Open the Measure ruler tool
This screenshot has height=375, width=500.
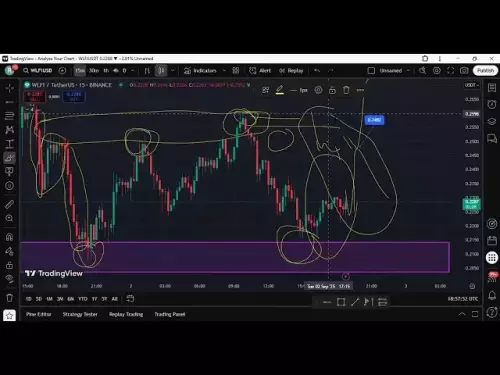click(9, 204)
